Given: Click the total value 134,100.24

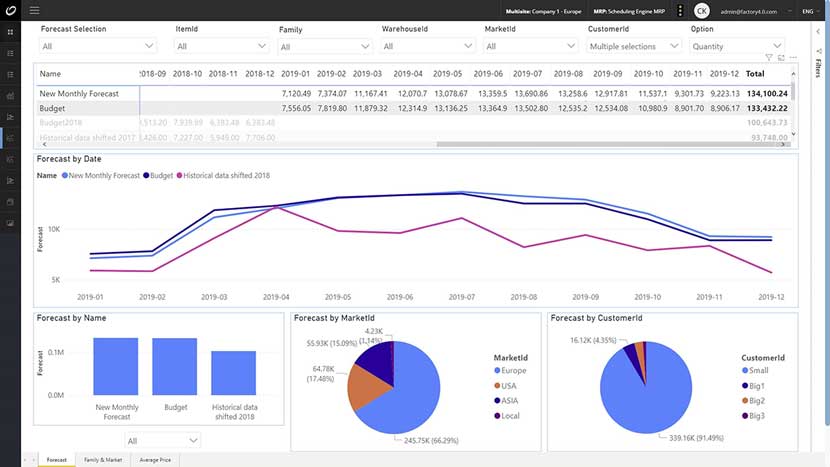Looking at the screenshot, I should (x=767, y=93).
